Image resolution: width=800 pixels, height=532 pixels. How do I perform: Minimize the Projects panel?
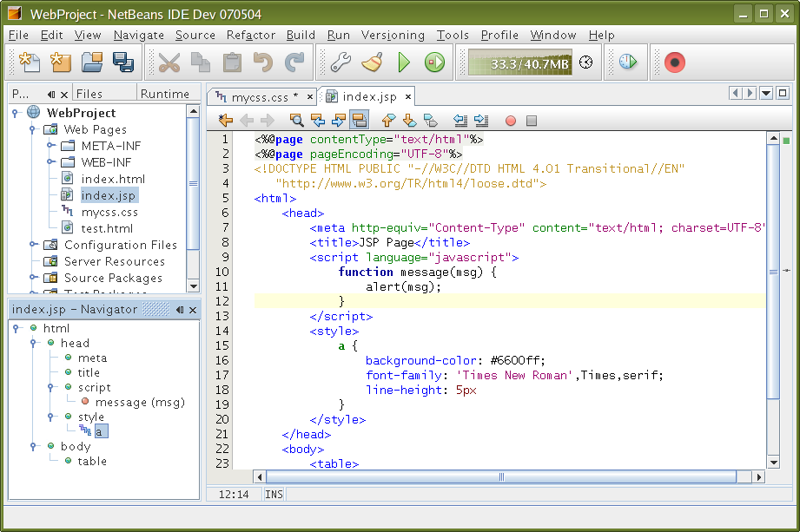point(51,95)
